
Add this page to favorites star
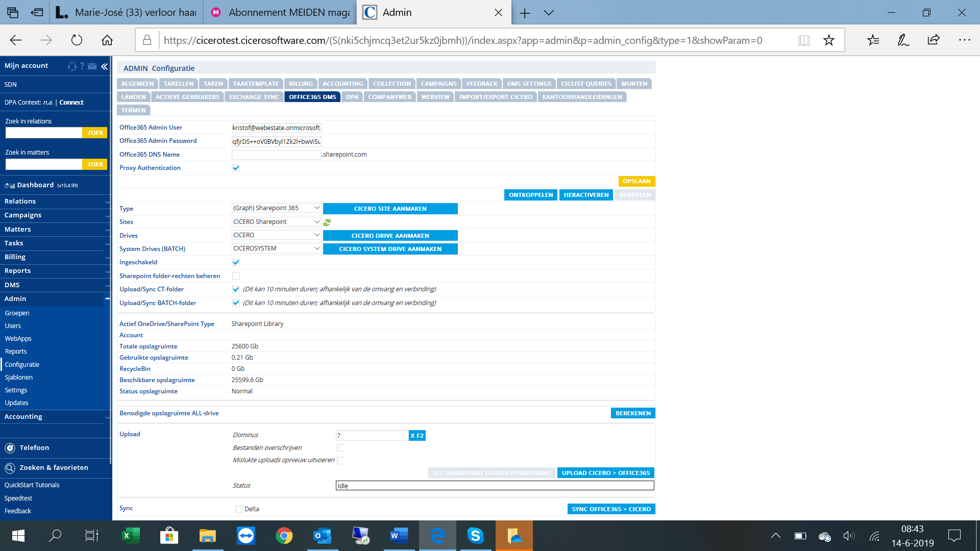tap(829, 40)
